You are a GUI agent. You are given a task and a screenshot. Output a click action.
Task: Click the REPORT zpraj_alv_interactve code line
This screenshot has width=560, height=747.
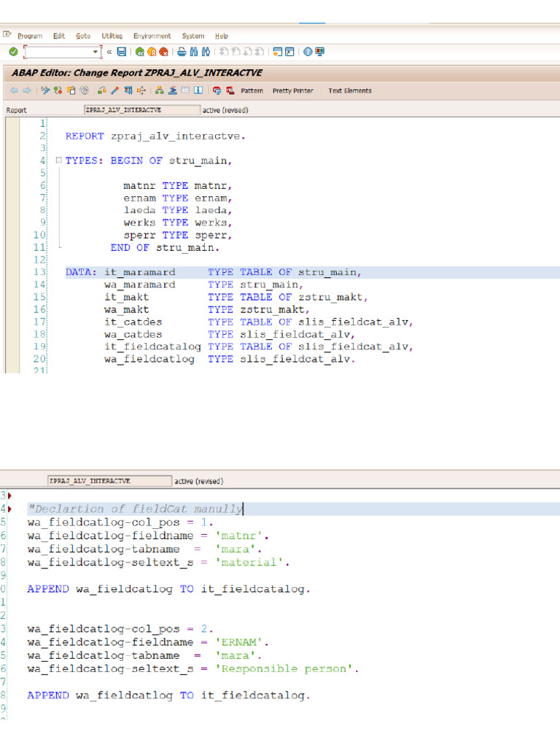155,136
